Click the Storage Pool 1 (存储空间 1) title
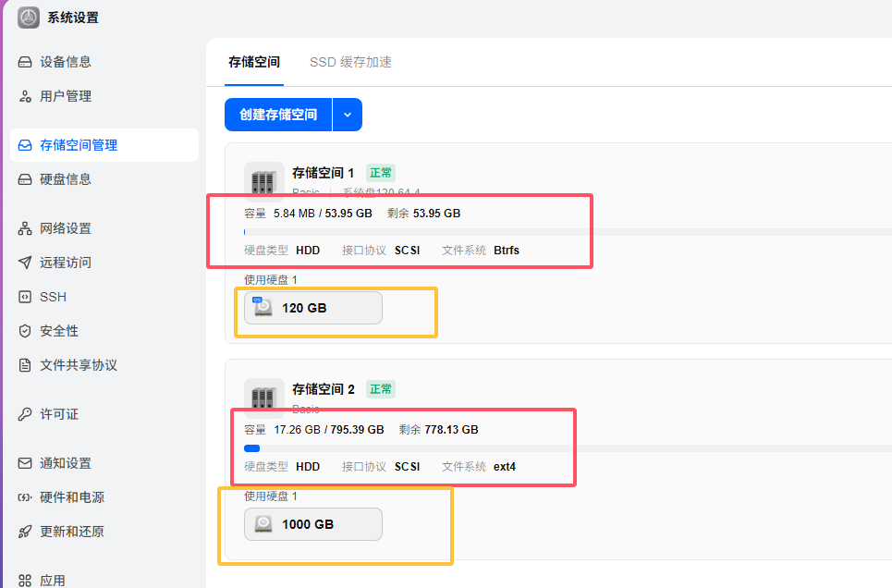The width and height of the screenshot is (892, 588). coord(324,173)
